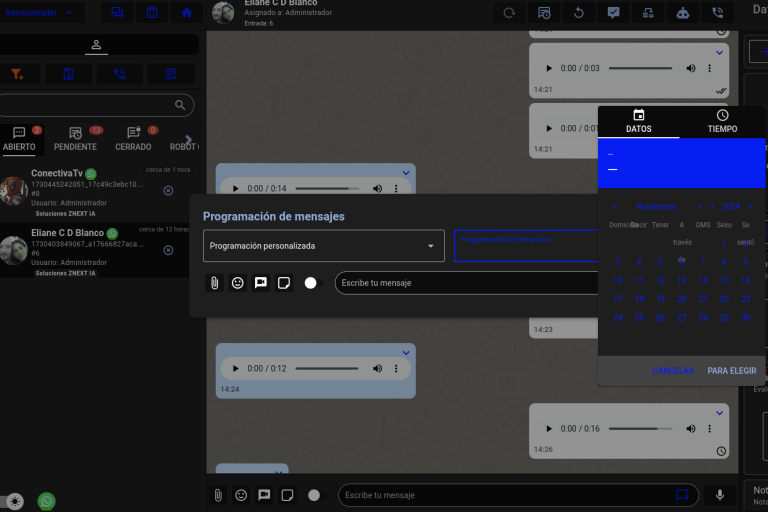
Task: Mute the 0:03 audio message
Action: [x=691, y=68]
